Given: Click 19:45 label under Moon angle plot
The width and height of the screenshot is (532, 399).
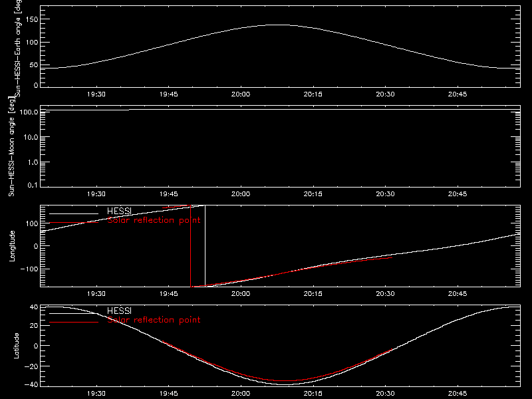Looking at the screenshot, I should (x=169, y=194).
